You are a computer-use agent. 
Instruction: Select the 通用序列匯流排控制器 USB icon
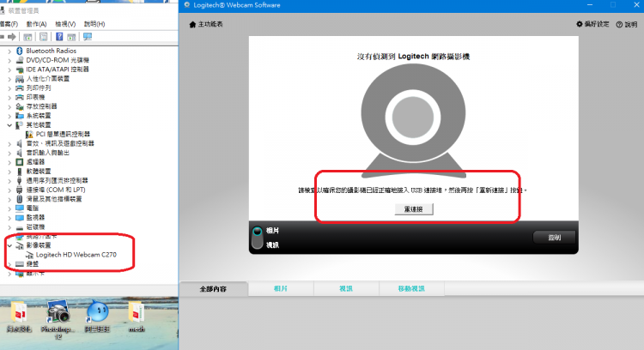pyautogui.click(x=19, y=180)
